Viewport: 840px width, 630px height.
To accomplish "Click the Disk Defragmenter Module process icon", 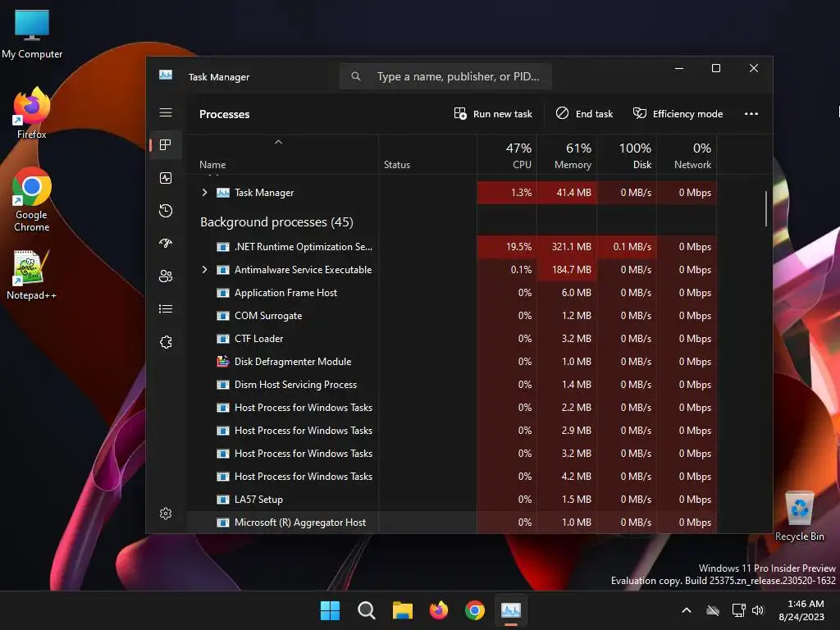I will click(223, 362).
